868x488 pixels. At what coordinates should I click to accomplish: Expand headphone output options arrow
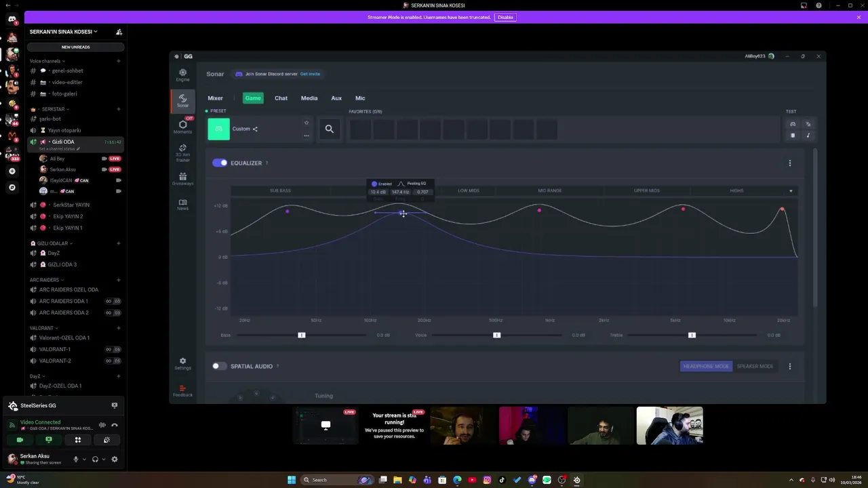(x=103, y=460)
